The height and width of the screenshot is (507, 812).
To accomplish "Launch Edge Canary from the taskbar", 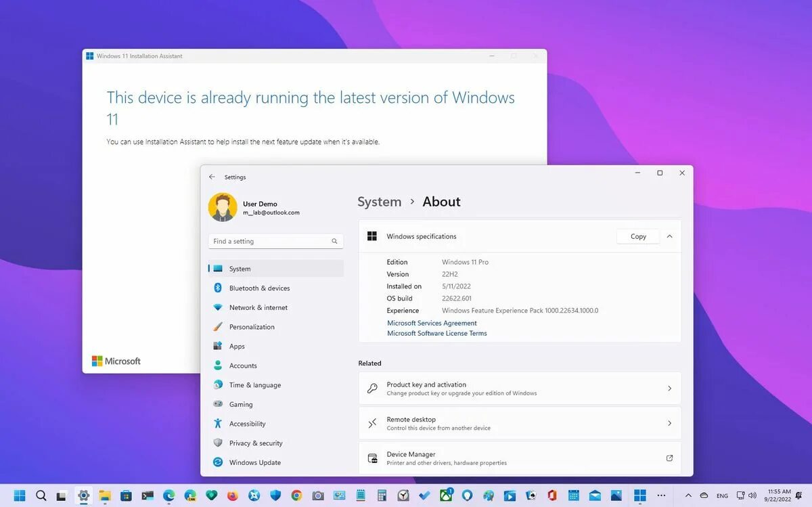I will point(190,496).
